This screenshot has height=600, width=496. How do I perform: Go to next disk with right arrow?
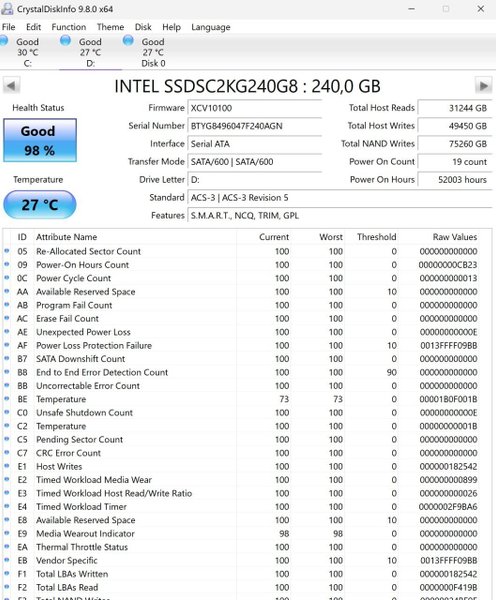483,86
